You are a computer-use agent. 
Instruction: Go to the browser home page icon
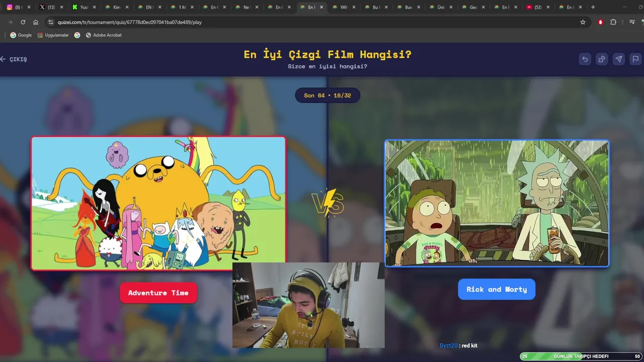pos(36,22)
